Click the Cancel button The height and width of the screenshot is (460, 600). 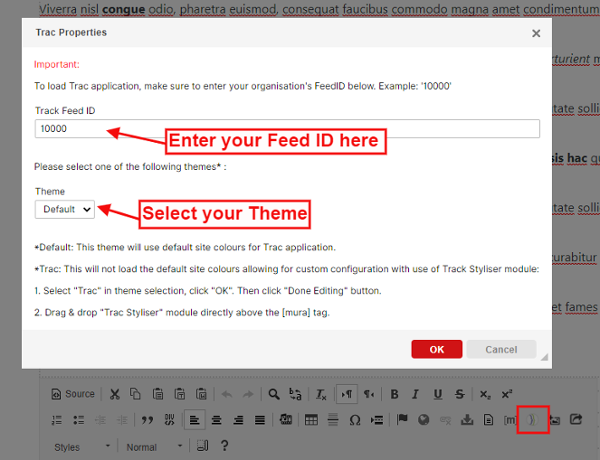tap(501, 349)
